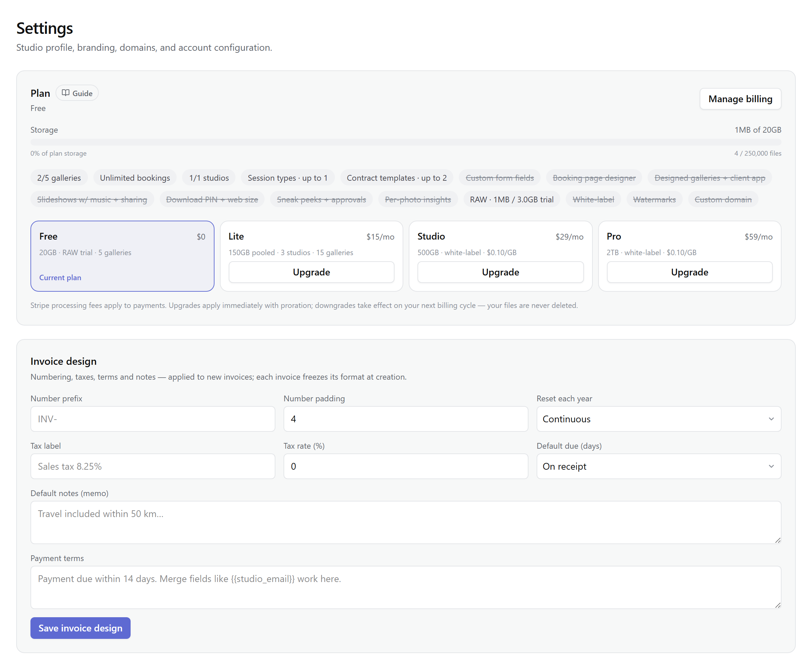
Task: Click the 1/1 studios chip
Action: [209, 178]
